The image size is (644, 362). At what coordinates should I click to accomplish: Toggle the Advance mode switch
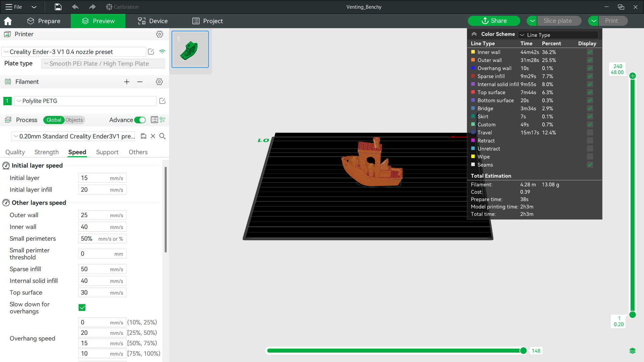coord(140,120)
